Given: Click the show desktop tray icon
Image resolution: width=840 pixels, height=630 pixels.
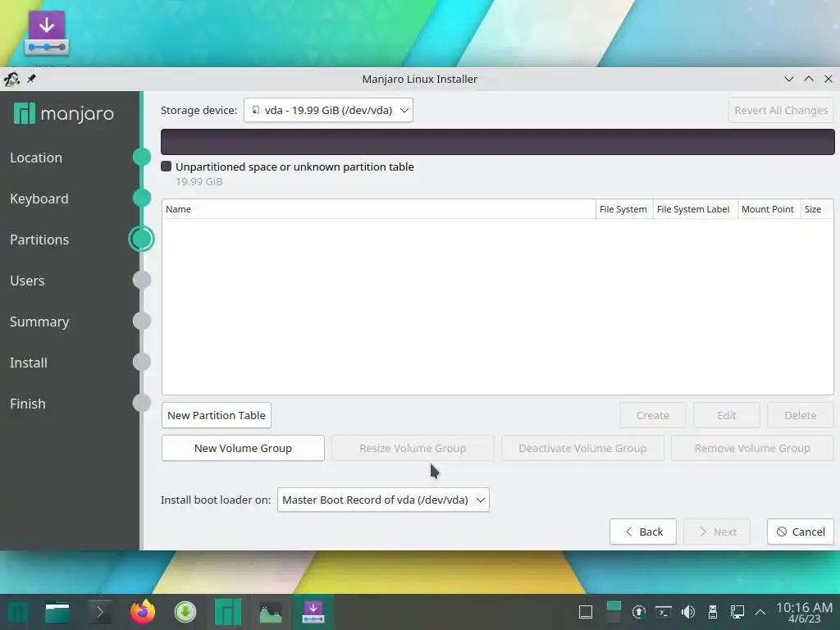Looking at the screenshot, I should tap(586, 612).
